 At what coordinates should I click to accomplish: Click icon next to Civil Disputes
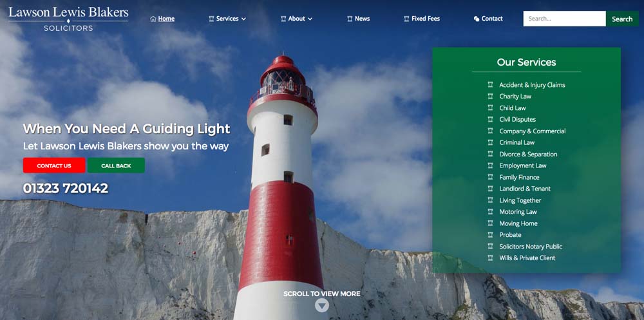(490, 119)
